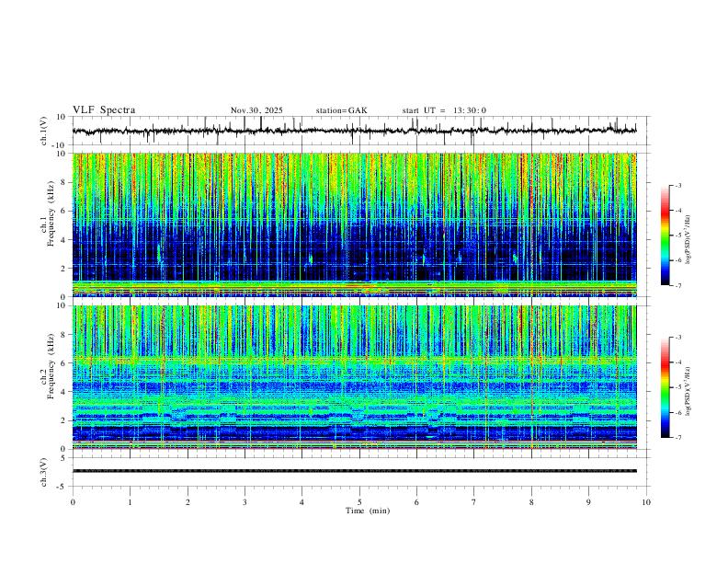Screen dimensions: 728x563
Task: Click the ch.1 voltage waveform trace
Action: (x=354, y=131)
